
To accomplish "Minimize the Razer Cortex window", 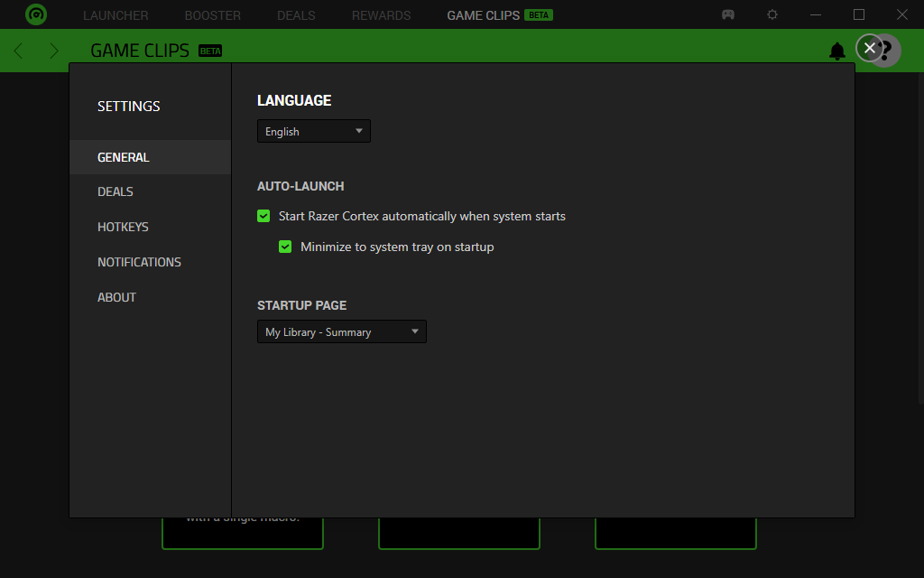I will coord(816,15).
